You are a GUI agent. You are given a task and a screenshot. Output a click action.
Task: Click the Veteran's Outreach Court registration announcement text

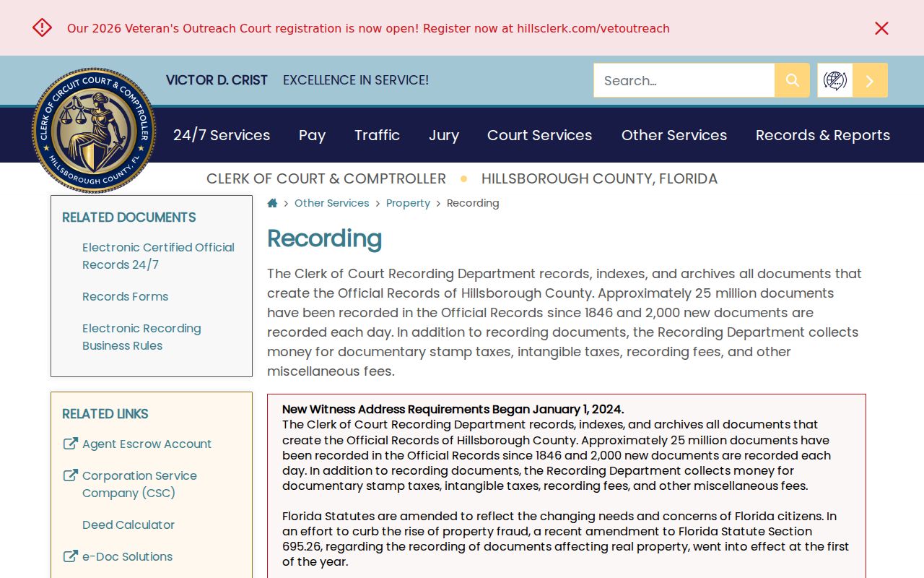click(368, 28)
